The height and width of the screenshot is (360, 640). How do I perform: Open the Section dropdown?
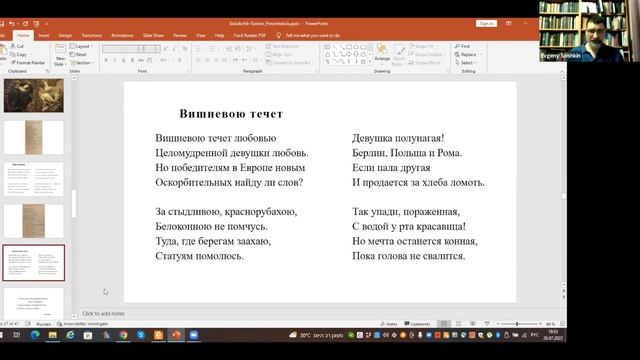82,62
